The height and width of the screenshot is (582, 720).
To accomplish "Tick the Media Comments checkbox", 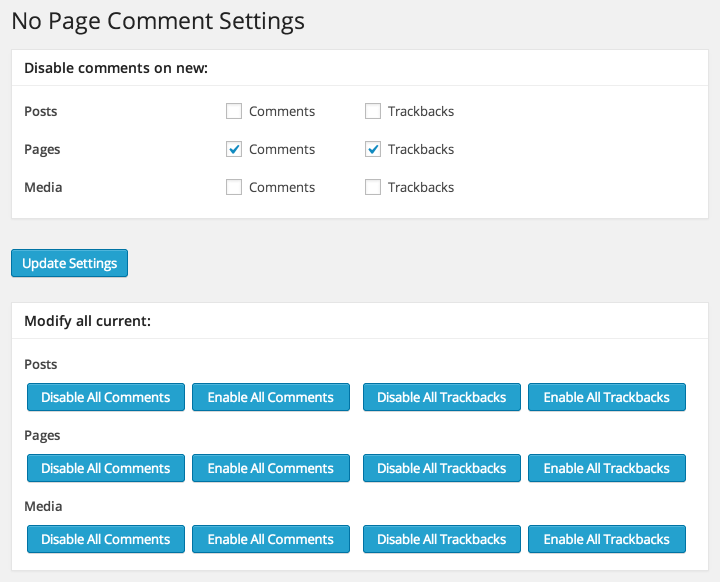I will tap(234, 187).
